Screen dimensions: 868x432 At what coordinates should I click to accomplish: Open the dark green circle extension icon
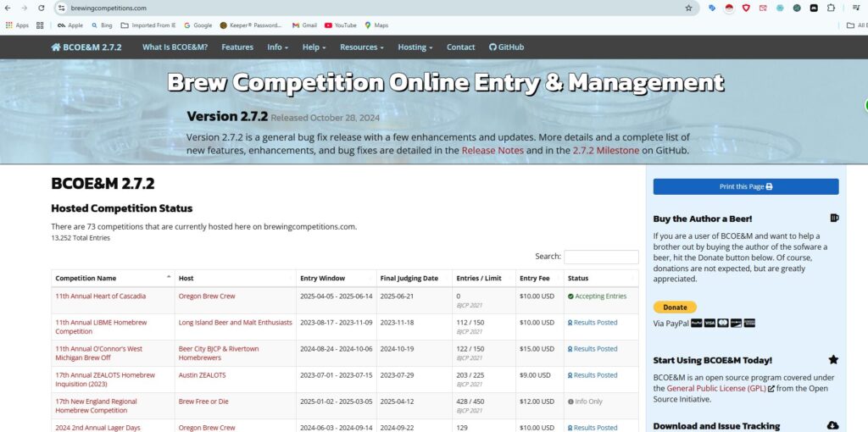[x=797, y=8]
